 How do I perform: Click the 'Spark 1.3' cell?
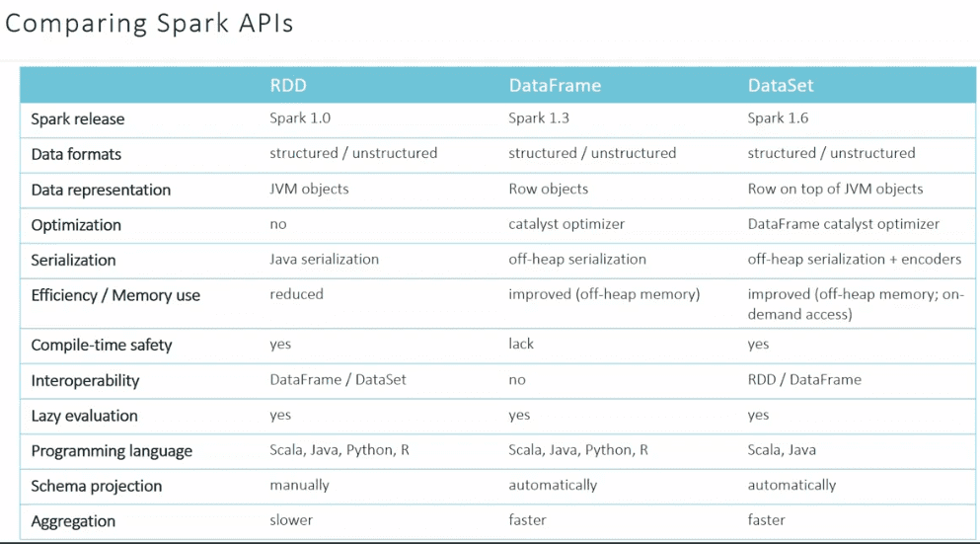click(540, 118)
